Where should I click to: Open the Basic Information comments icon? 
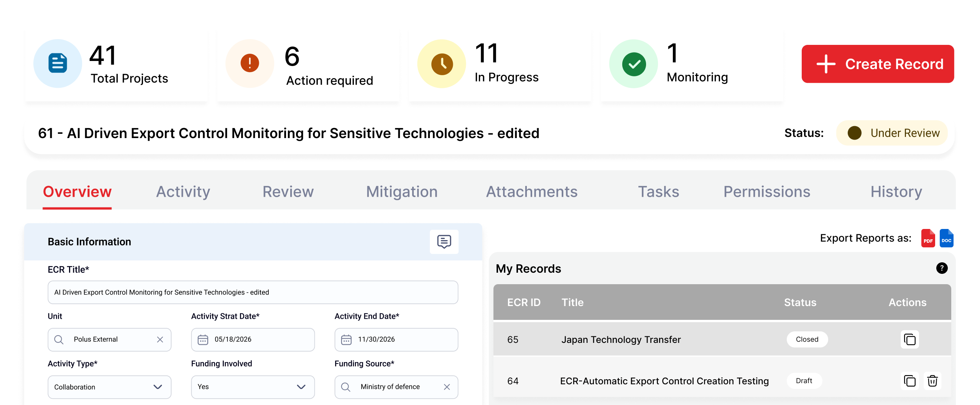[444, 242]
